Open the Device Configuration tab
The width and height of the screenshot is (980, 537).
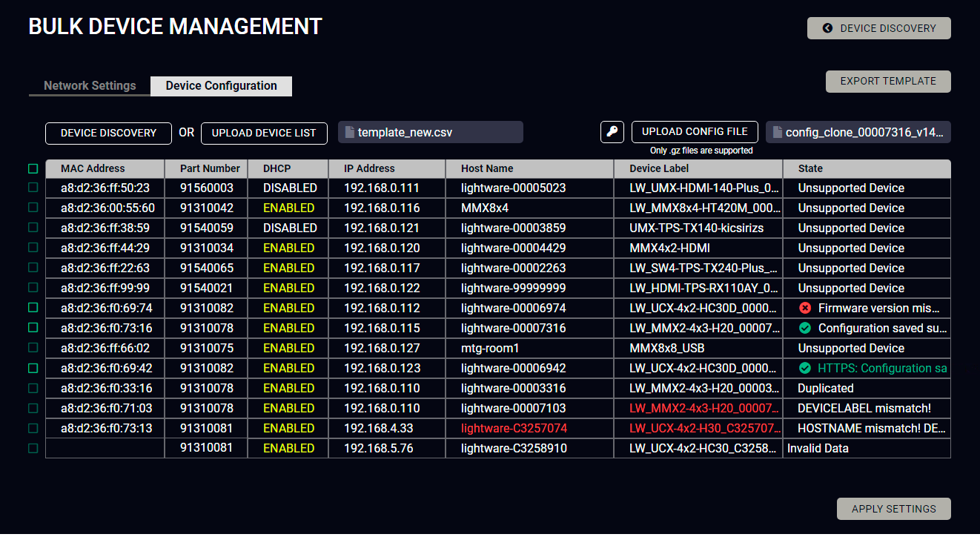point(221,86)
